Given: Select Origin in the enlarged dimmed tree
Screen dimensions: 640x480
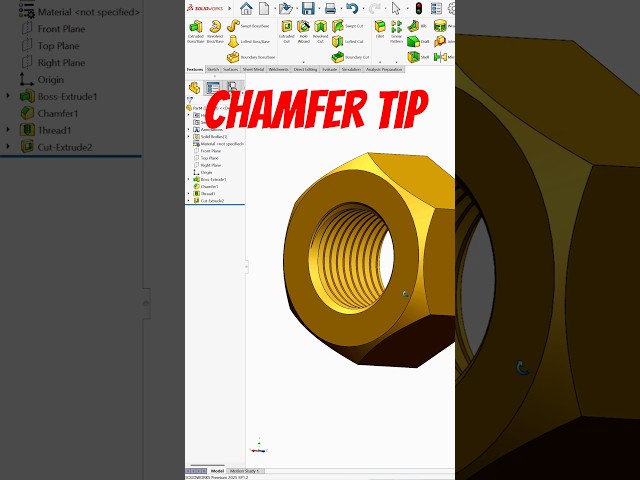Looking at the screenshot, I should click(x=42, y=80).
